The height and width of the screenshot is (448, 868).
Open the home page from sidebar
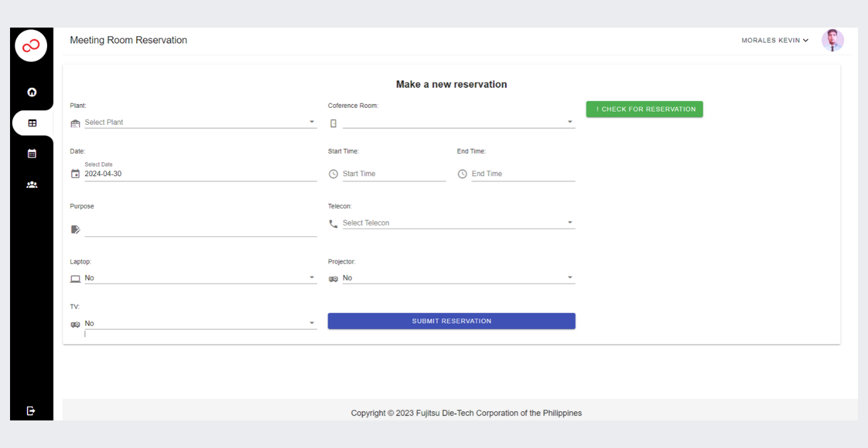(32, 92)
